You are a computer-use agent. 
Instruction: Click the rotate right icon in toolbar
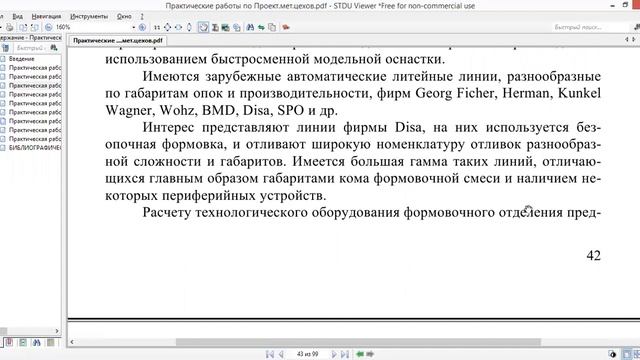point(35,27)
